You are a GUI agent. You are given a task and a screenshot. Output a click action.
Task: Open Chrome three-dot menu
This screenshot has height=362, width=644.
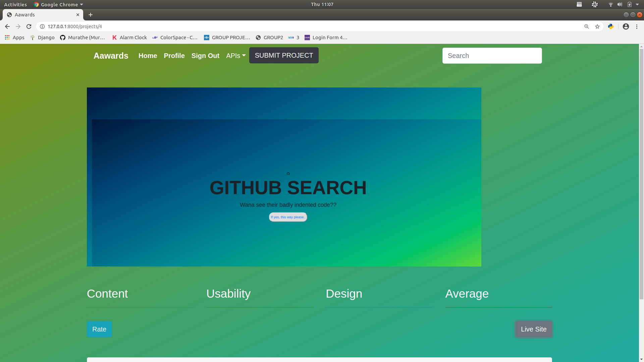pos(637,26)
